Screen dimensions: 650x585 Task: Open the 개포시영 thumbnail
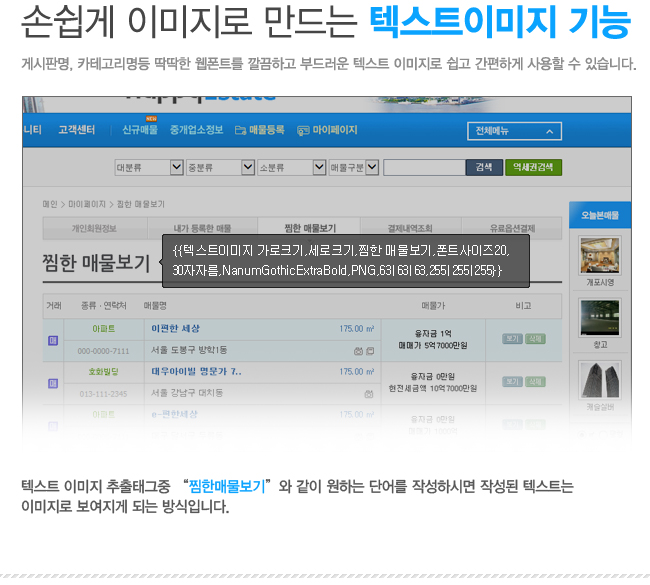[600, 255]
